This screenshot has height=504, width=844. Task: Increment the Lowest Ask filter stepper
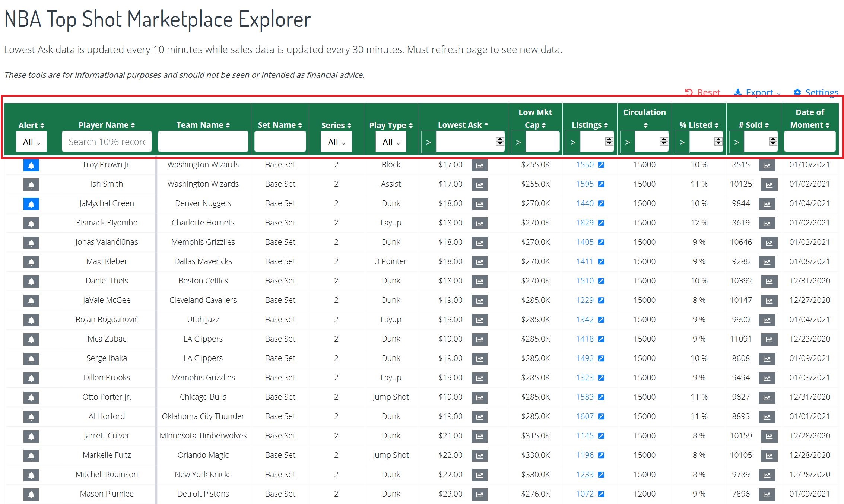[500, 139]
